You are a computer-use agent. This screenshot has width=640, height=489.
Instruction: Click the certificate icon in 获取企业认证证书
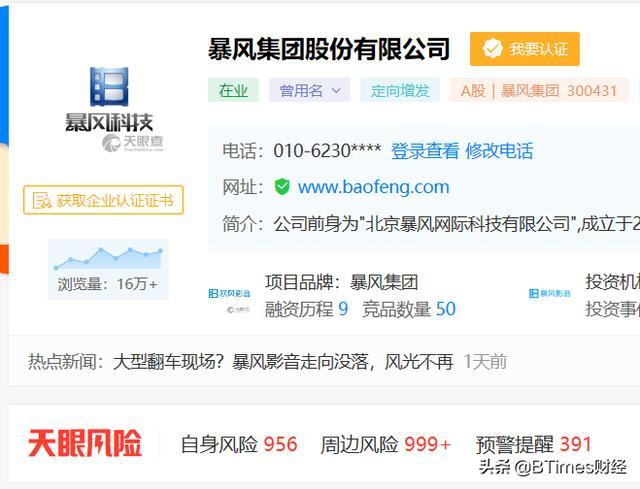tap(42, 200)
